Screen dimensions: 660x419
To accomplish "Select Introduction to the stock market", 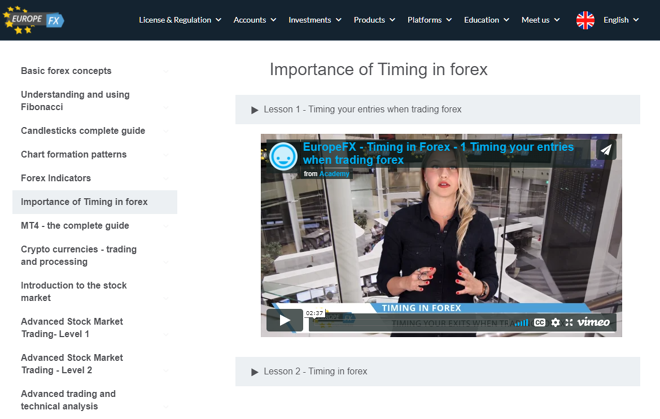I will click(95, 291).
